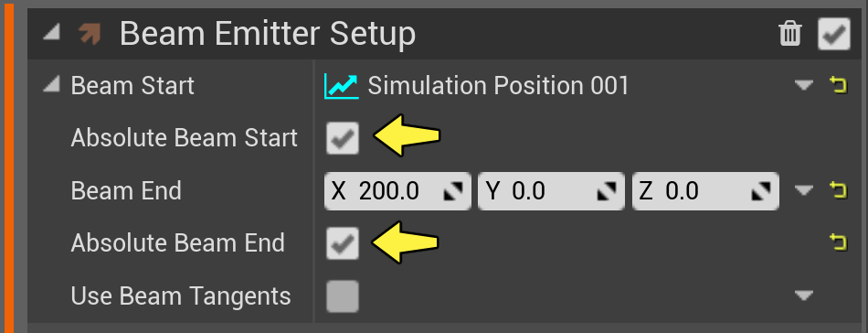Collapse the Beam Start property triangle
The image size is (868, 333).
51,85
